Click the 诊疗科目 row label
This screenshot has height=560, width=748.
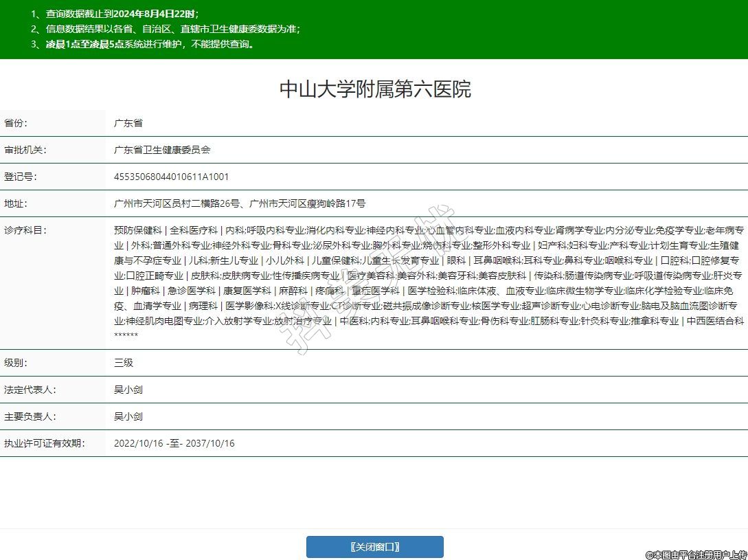pos(25,230)
